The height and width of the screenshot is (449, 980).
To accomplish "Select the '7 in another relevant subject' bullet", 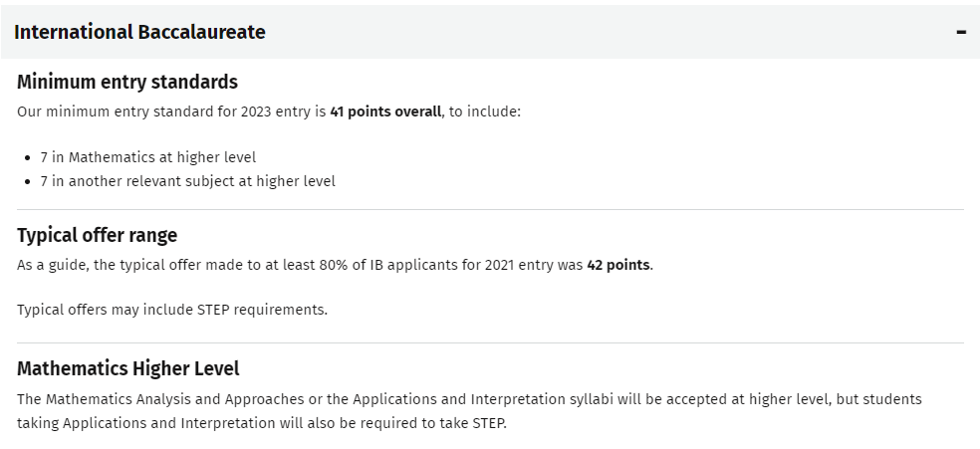I will point(188,181).
